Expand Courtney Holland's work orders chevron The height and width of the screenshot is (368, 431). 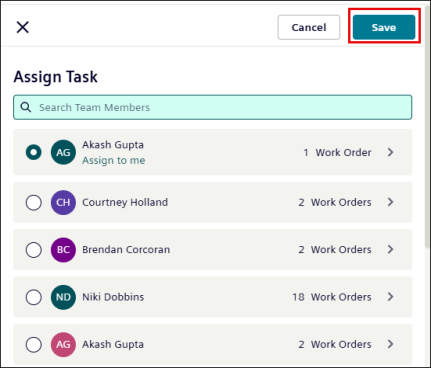coord(391,202)
